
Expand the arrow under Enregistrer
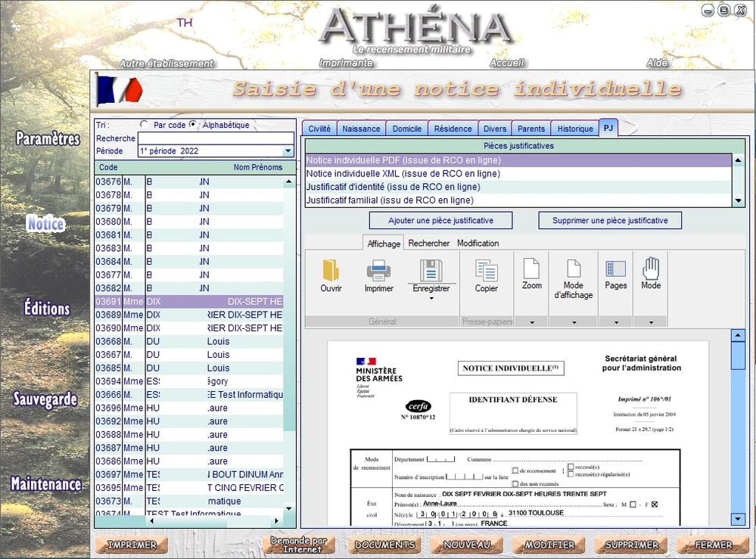coord(431,298)
